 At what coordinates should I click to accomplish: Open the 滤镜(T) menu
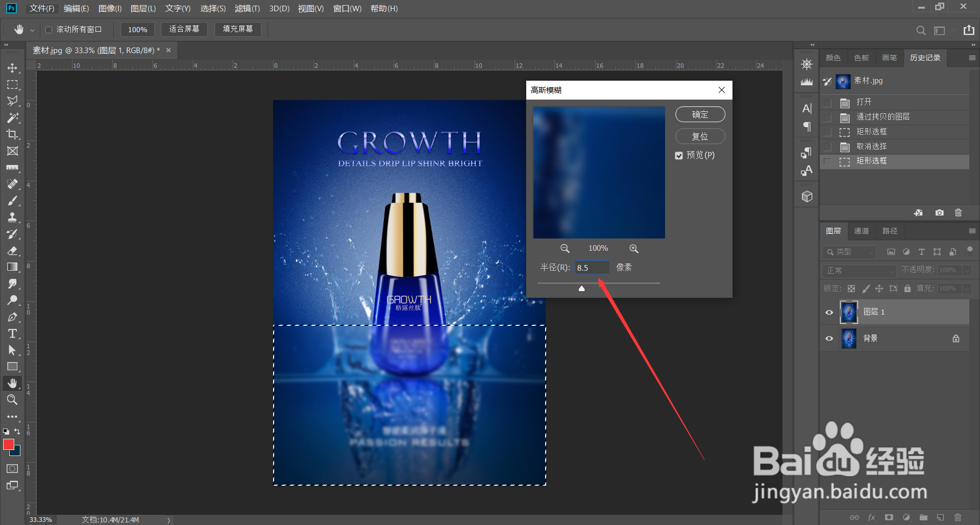[247, 9]
